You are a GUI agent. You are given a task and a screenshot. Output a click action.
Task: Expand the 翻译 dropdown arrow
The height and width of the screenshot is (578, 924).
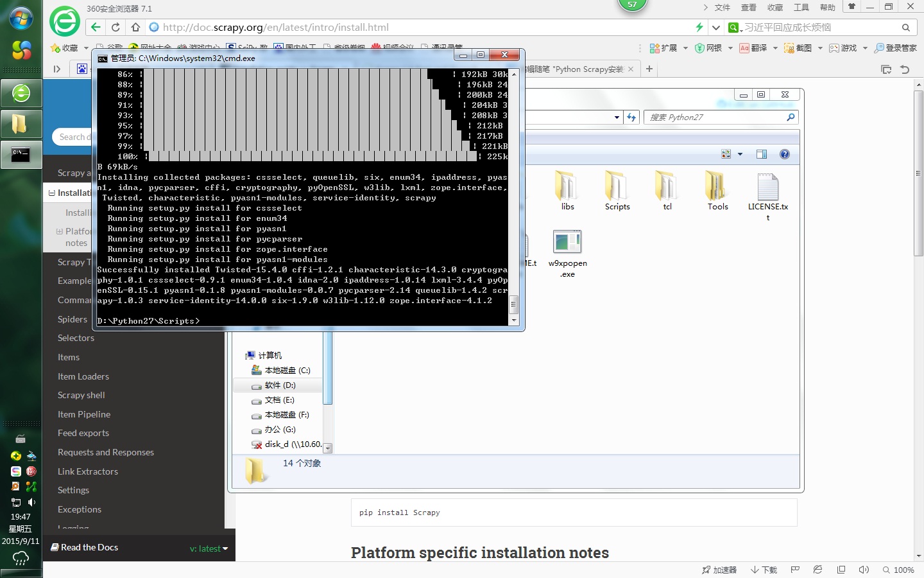click(775, 48)
